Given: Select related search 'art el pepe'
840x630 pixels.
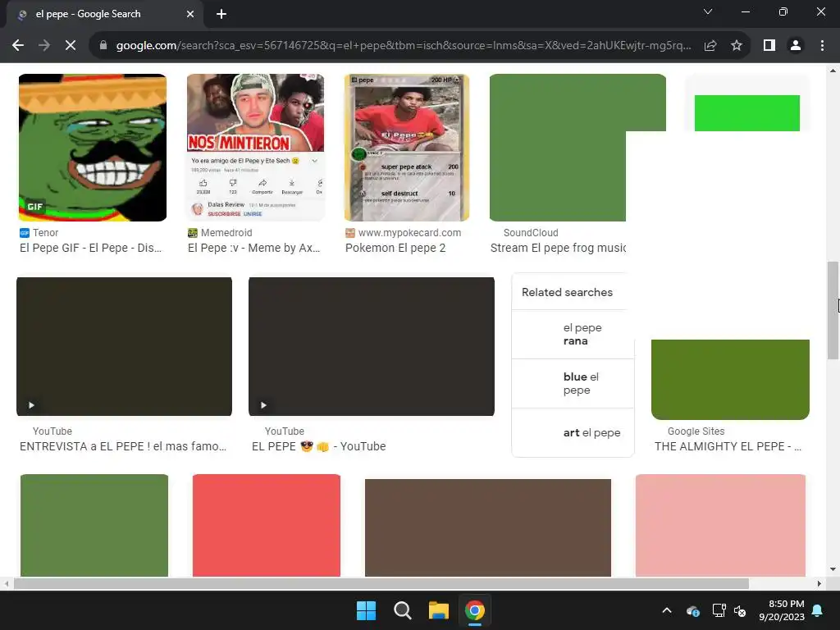Looking at the screenshot, I should 573,432.
